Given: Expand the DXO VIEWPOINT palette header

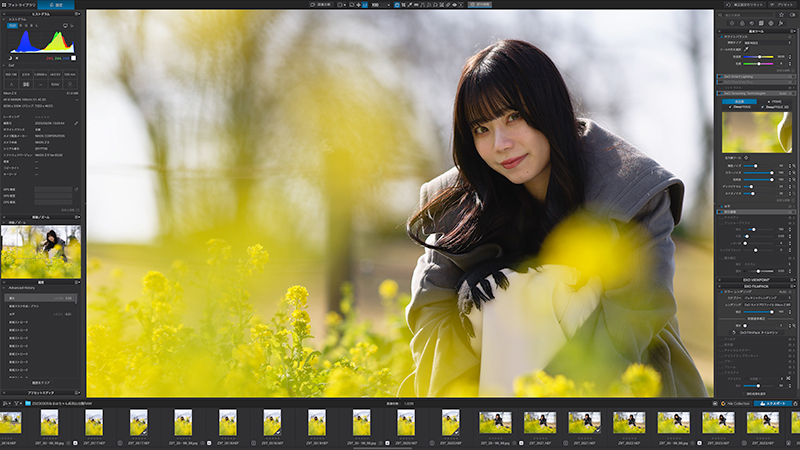Looking at the screenshot, I should click(756, 280).
